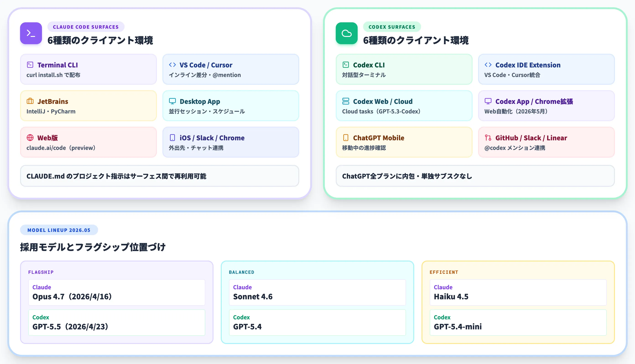Click the Desktop App monitor icon
Image resolution: width=635 pixels, height=364 pixels.
point(172,101)
